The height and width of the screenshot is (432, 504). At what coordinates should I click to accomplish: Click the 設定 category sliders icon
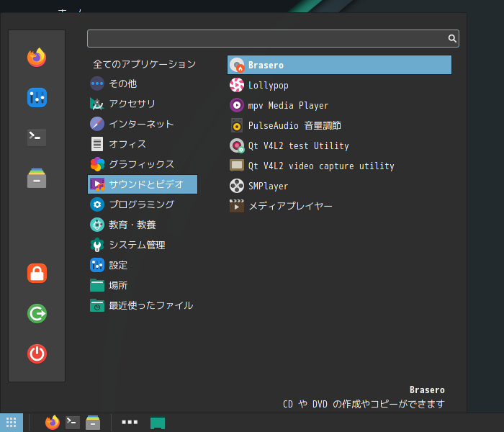tap(97, 265)
